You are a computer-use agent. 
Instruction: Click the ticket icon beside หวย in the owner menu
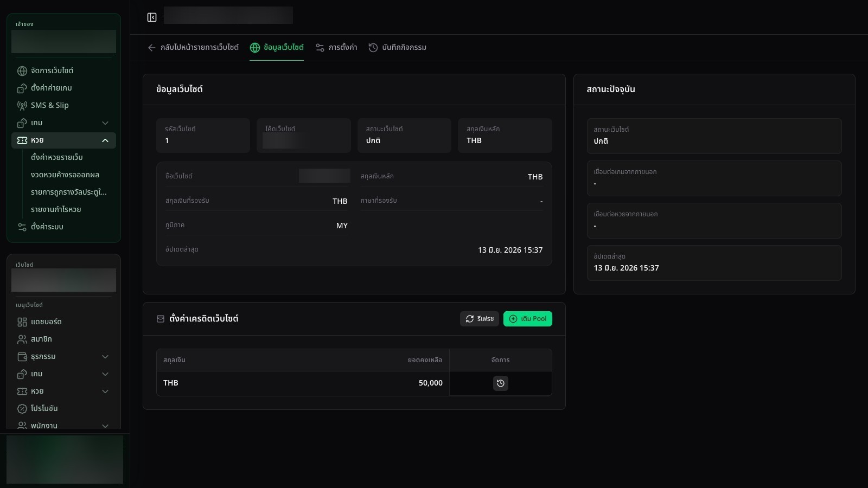click(x=22, y=140)
